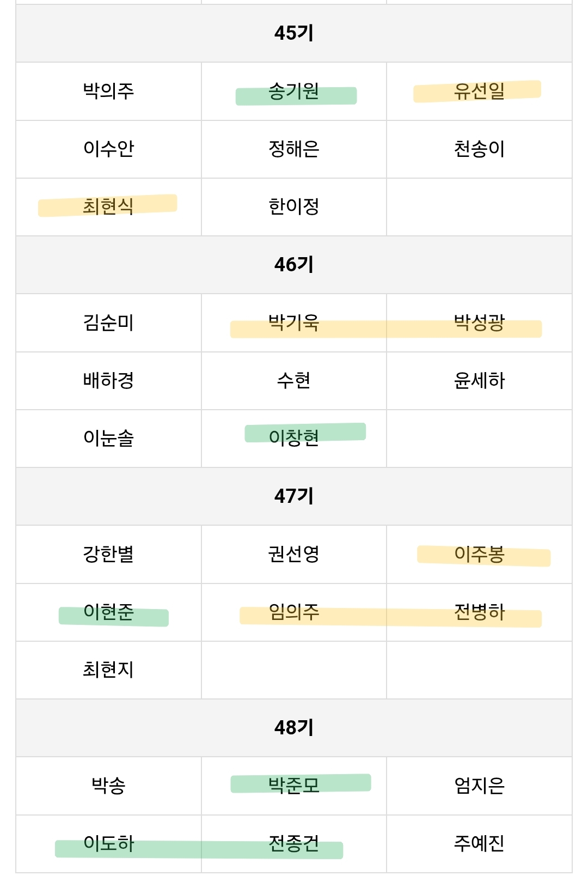Click the name 박의주 in the 45기 section
588x888 pixels.
pyautogui.click(x=108, y=90)
